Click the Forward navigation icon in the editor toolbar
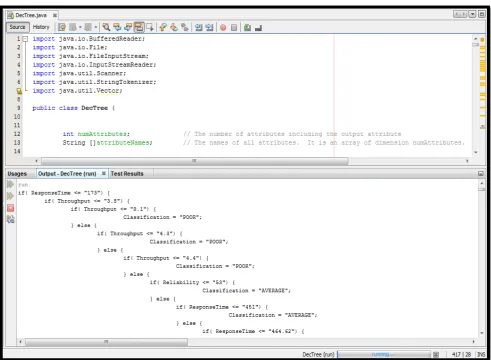The width and height of the screenshot is (491, 360). [88, 27]
